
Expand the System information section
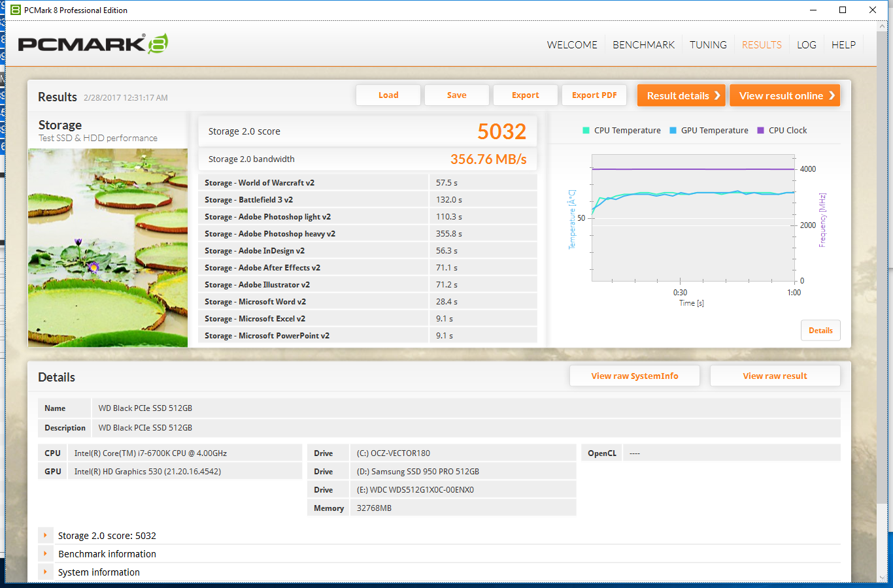tap(45, 572)
